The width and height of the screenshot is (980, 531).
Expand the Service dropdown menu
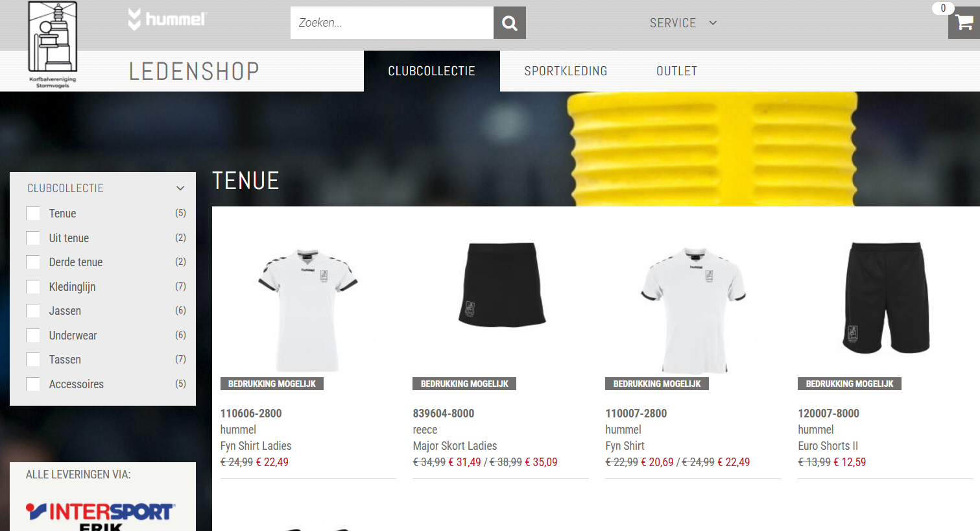coord(683,23)
